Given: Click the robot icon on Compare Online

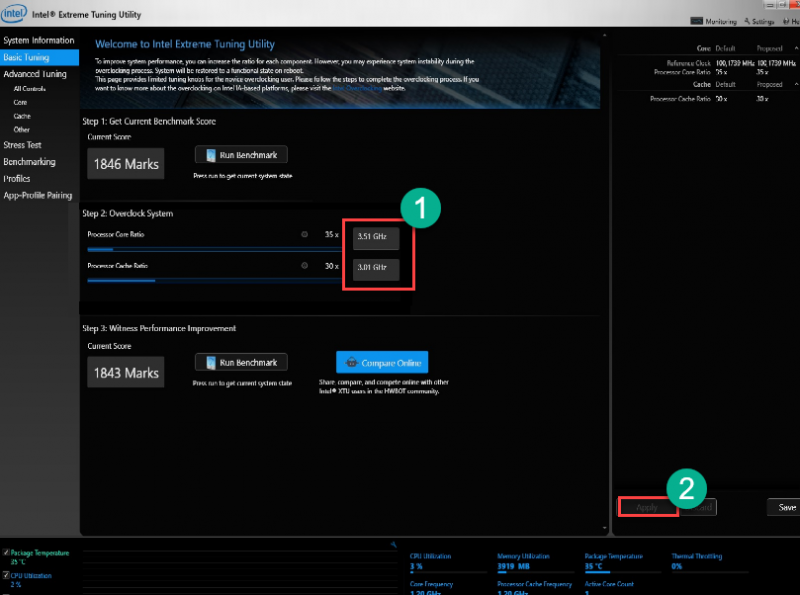Looking at the screenshot, I should pos(351,363).
